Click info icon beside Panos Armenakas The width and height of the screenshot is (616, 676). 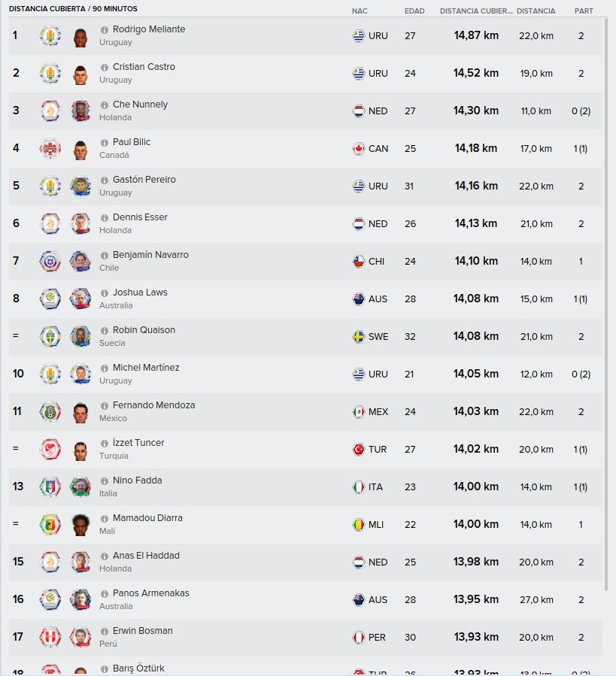pos(105,593)
